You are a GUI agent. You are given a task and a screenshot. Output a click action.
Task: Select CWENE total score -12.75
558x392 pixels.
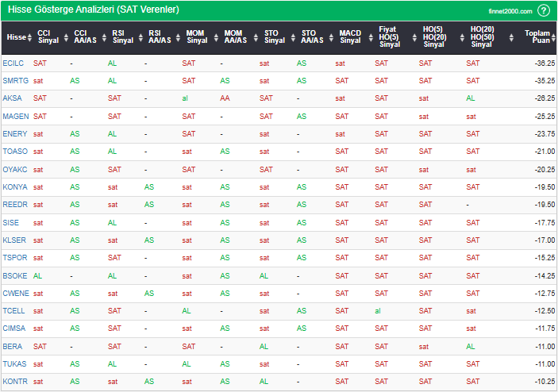[545, 293]
